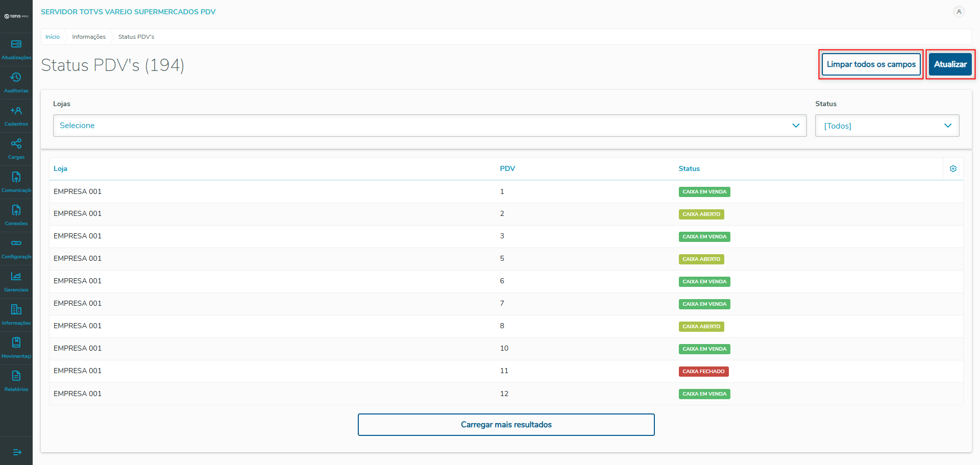Screen dimensions: 980x465
Task: Go to Início breadcrumb
Action: 53,37
